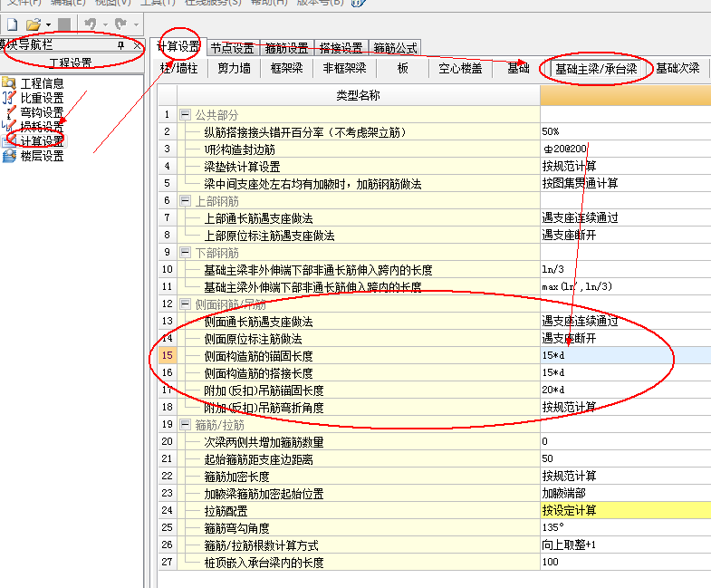The height and width of the screenshot is (588, 711).
Task: Click the highlighted 按设定计算 cell for 拉筋配置
Action: coord(625,510)
